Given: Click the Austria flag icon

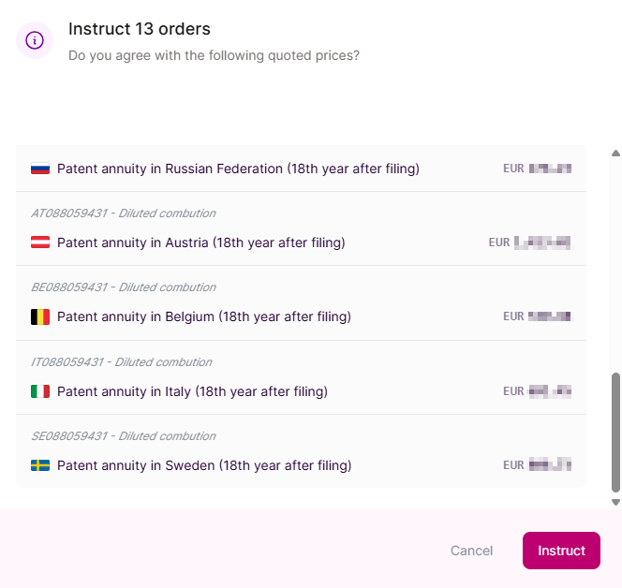Looking at the screenshot, I should coord(40,243).
